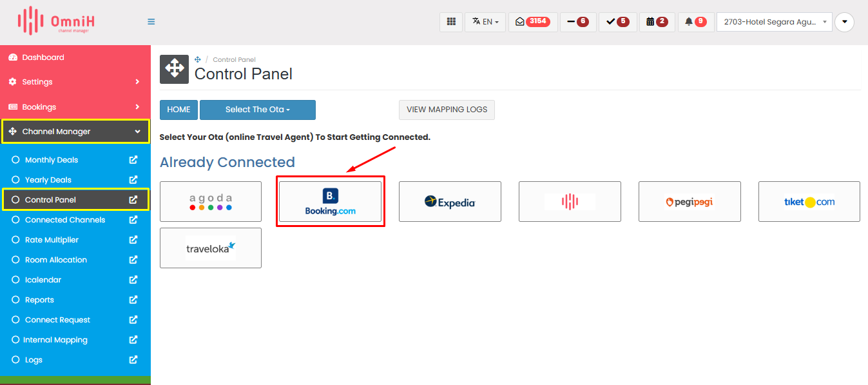Select the tiket.com OTA card
The height and width of the screenshot is (385, 868).
[809, 202]
